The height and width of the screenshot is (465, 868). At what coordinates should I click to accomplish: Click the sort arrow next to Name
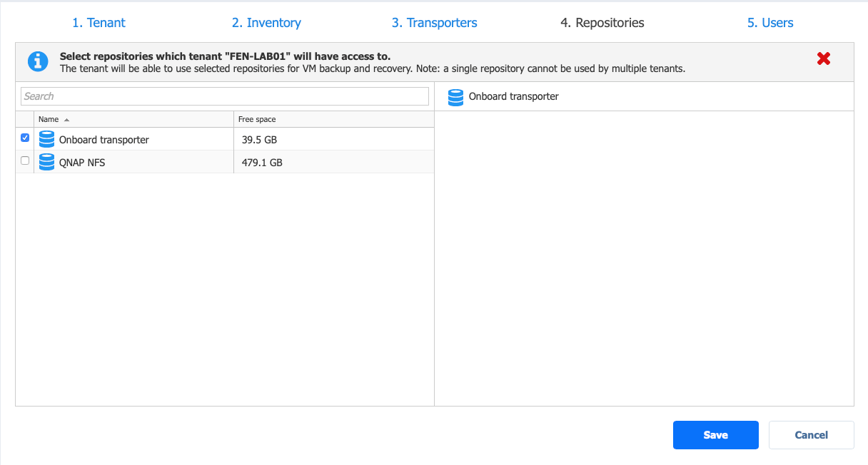[66, 120]
